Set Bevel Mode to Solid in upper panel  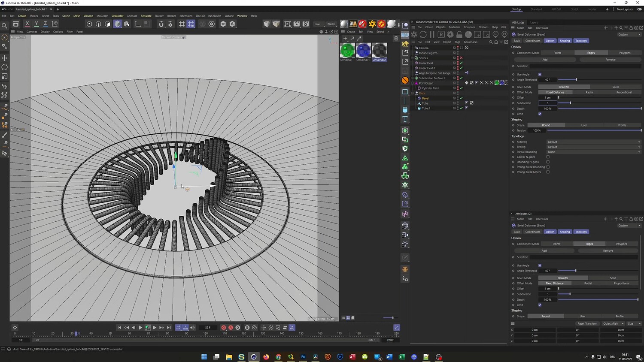615,87
